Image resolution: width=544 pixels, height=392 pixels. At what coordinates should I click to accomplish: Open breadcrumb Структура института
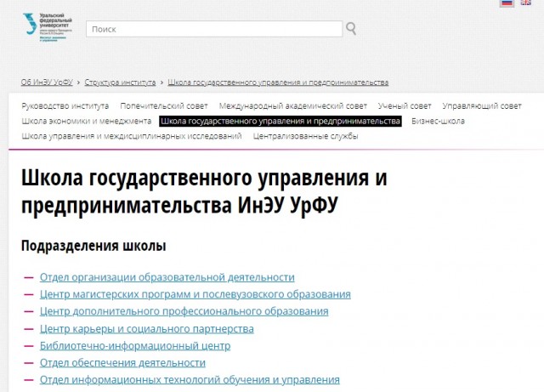[120, 82]
